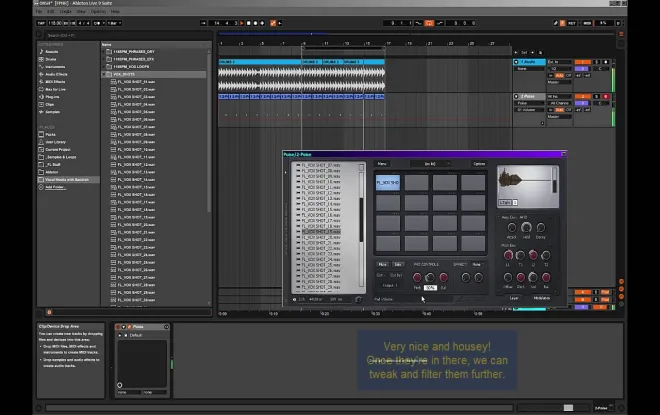The image size is (660, 415).
Task: Click the Mute button in Poise
Action: point(383,264)
